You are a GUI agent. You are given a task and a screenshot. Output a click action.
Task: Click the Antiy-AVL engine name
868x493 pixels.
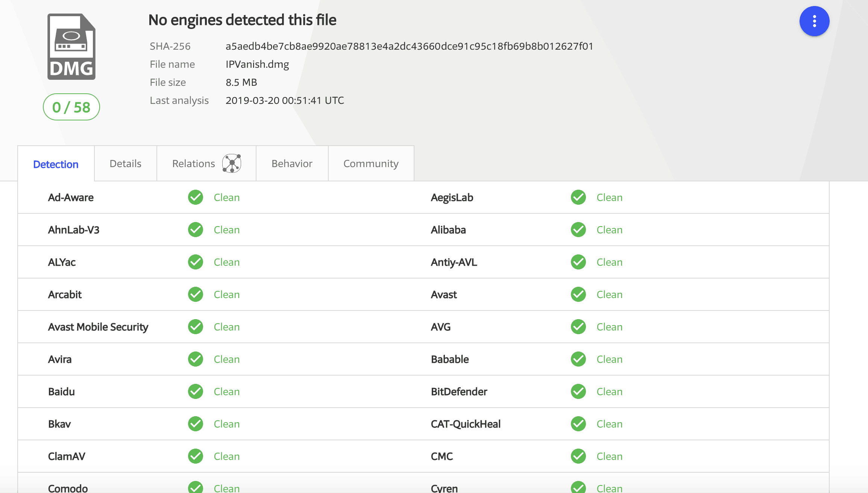454,262
